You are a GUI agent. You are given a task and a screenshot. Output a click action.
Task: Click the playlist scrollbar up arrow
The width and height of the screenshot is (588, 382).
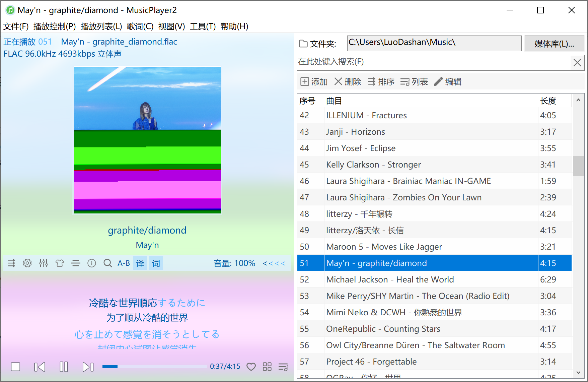pyautogui.click(x=578, y=100)
